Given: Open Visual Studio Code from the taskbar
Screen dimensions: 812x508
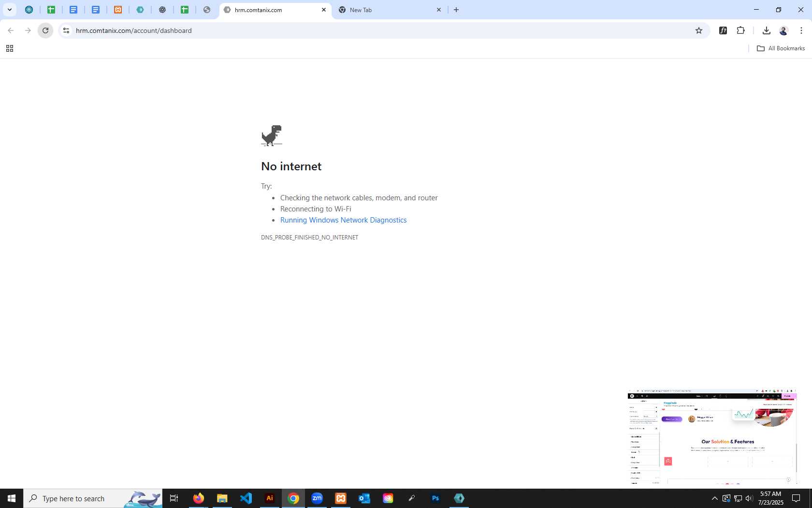Looking at the screenshot, I should coord(246,498).
